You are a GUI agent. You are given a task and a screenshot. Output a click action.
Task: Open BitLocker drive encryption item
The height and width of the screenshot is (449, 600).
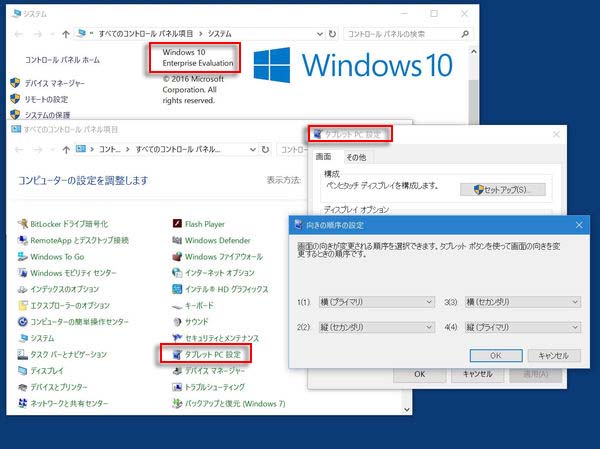coord(63,224)
